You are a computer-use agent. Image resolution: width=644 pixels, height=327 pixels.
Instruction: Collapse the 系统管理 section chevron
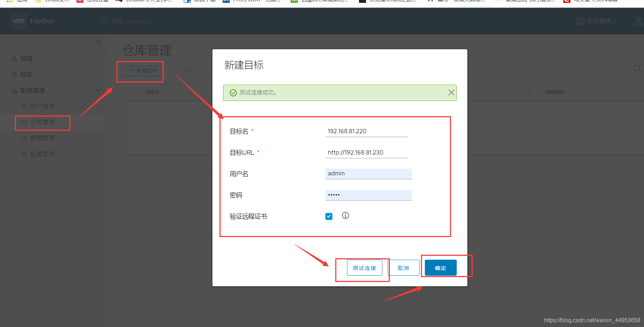(98, 90)
